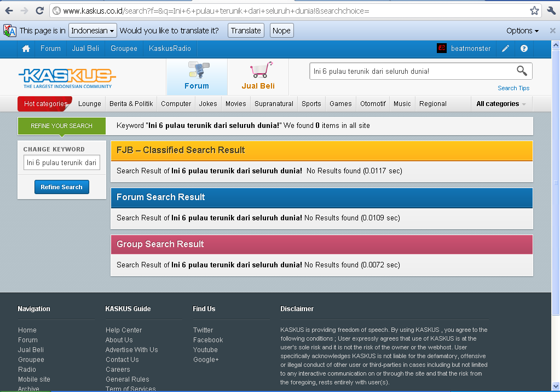Viewport: 560px width, 392px height.
Task: Select the Hot categories tab
Action: pyautogui.click(x=45, y=104)
